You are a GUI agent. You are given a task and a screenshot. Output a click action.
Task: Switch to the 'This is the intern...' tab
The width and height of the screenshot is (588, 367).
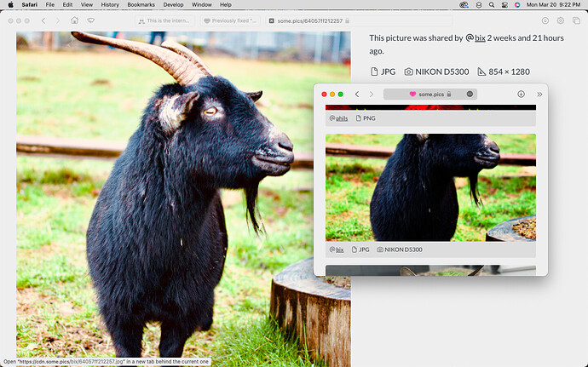click(164, 20)
